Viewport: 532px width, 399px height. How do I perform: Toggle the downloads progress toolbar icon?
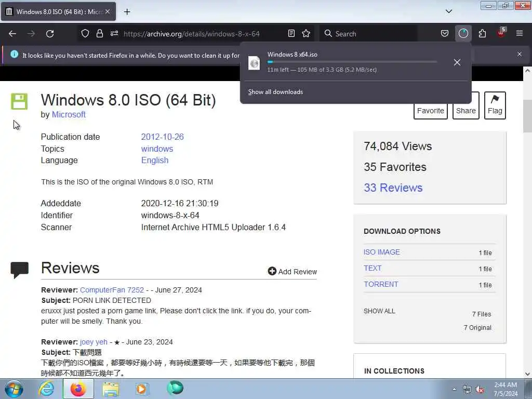pyautogui.click(x=463, y=33)
